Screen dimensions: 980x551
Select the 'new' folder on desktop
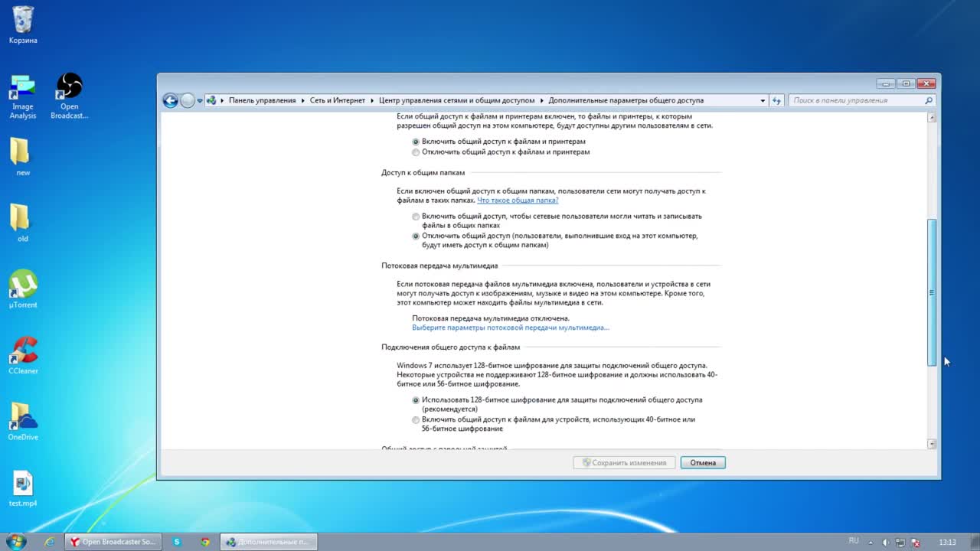[x=23, y=157]
